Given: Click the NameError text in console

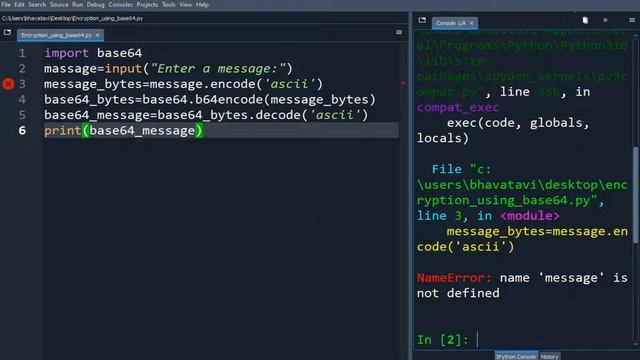Looking at the screenshot, I should (x=454, y=278).
